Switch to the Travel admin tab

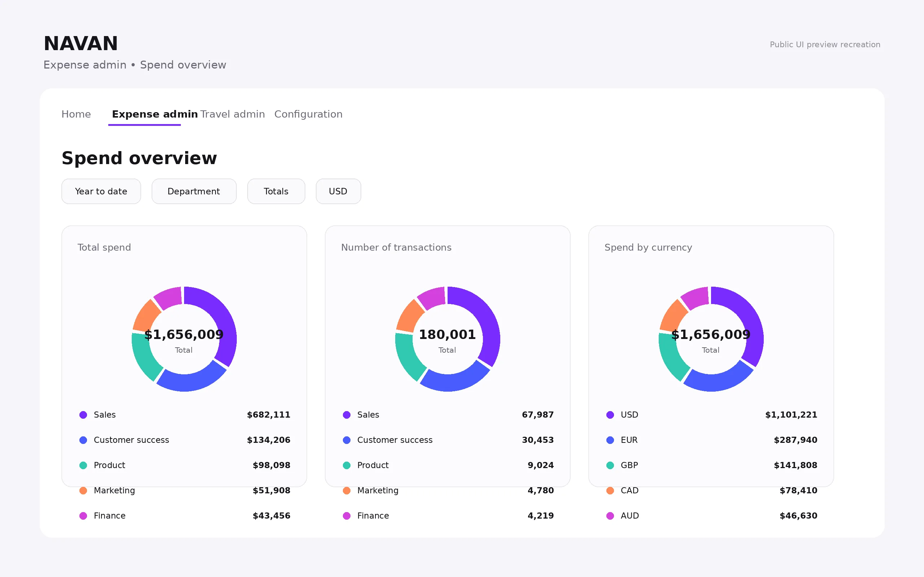pyautogui.click(x=232, y=114)
